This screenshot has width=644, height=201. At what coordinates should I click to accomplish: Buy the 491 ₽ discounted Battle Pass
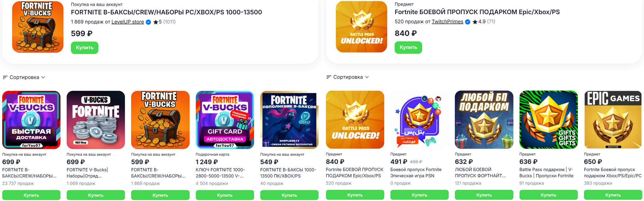(x=419, y=195)
